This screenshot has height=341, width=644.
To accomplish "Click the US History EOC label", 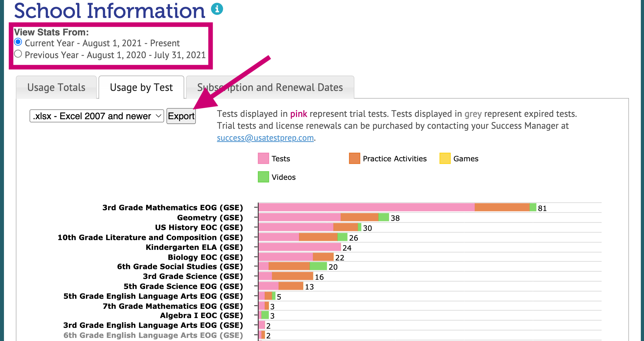I will (199, 227).
